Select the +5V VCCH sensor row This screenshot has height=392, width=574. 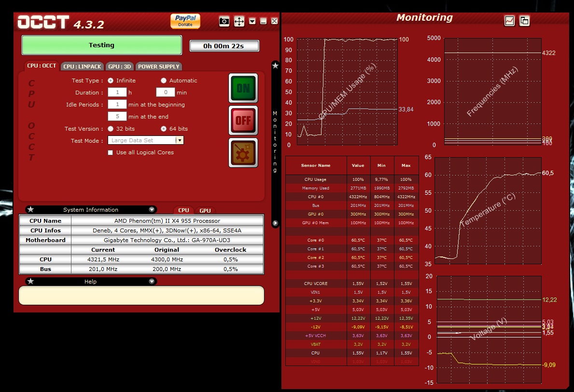coord(352,336)
